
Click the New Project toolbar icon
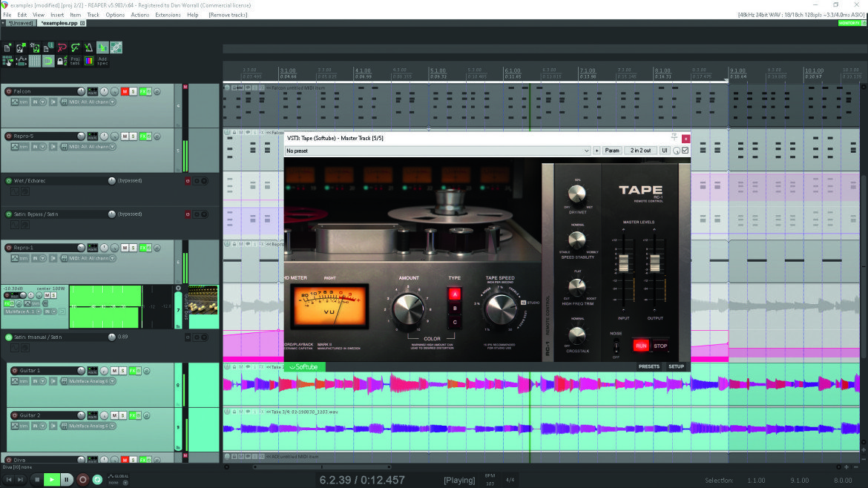point(7,48)
